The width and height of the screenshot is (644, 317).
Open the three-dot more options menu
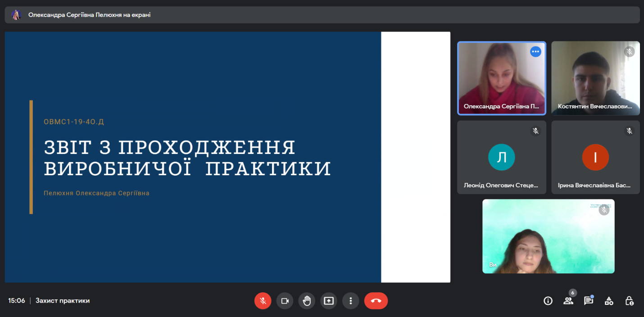350,301
